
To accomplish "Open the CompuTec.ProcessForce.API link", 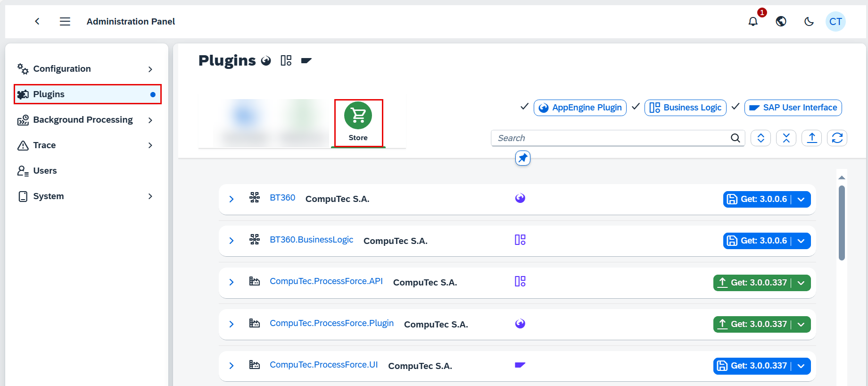I will [326, 281].
